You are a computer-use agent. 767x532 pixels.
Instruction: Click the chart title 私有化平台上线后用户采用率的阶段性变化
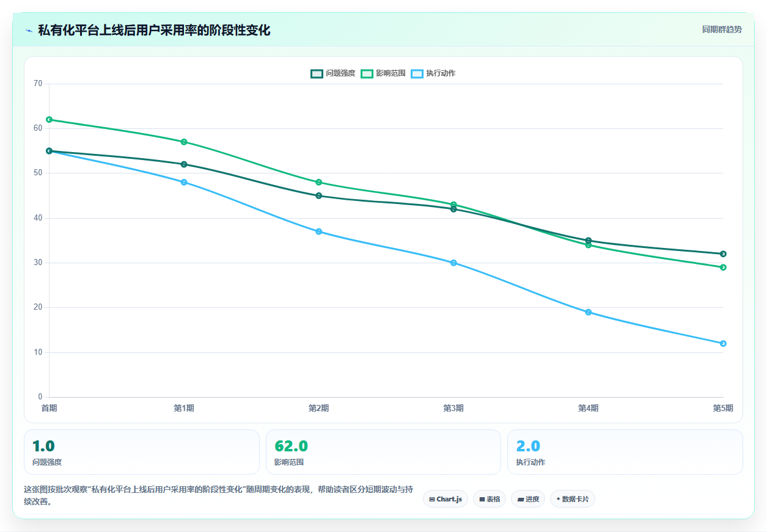154,30
